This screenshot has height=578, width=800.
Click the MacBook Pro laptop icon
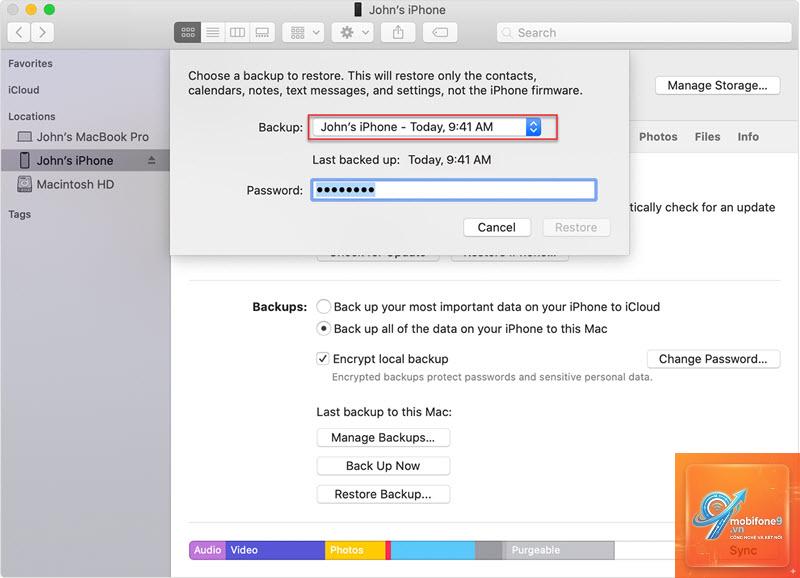(24, 137)
